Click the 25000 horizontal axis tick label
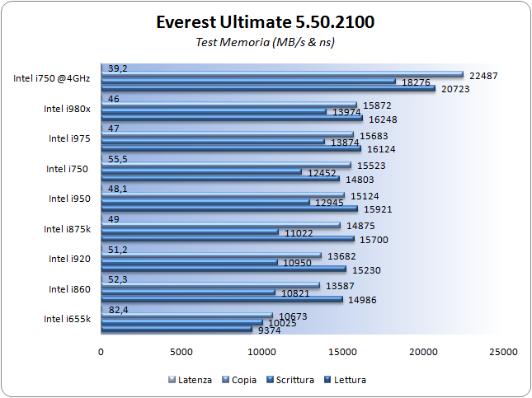532x398 pixels. [503, 352]
